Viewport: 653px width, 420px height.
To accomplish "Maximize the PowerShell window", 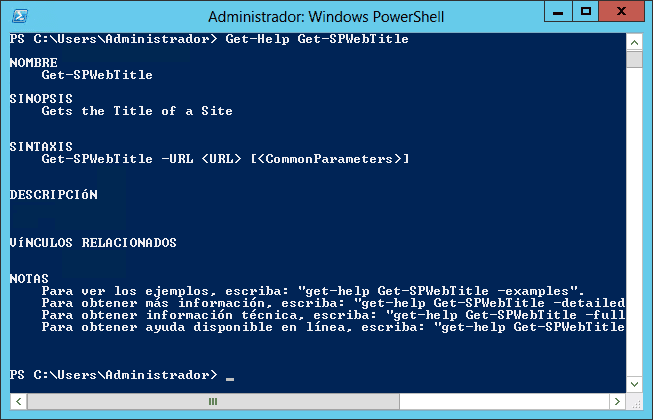I will (x=586, y=12).
